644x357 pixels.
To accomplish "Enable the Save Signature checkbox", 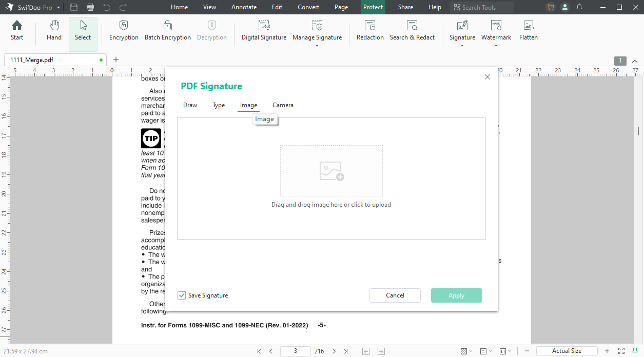I will 182,295.
